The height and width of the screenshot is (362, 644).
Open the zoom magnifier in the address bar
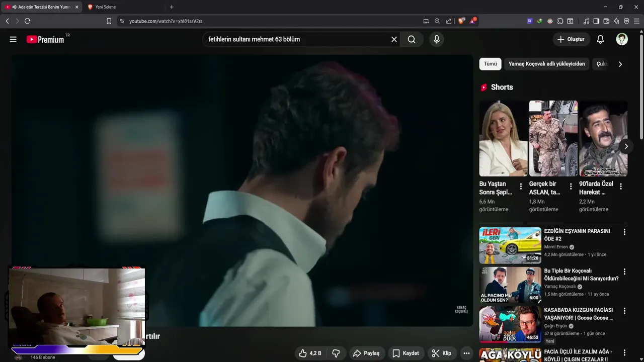coord(437,21)
